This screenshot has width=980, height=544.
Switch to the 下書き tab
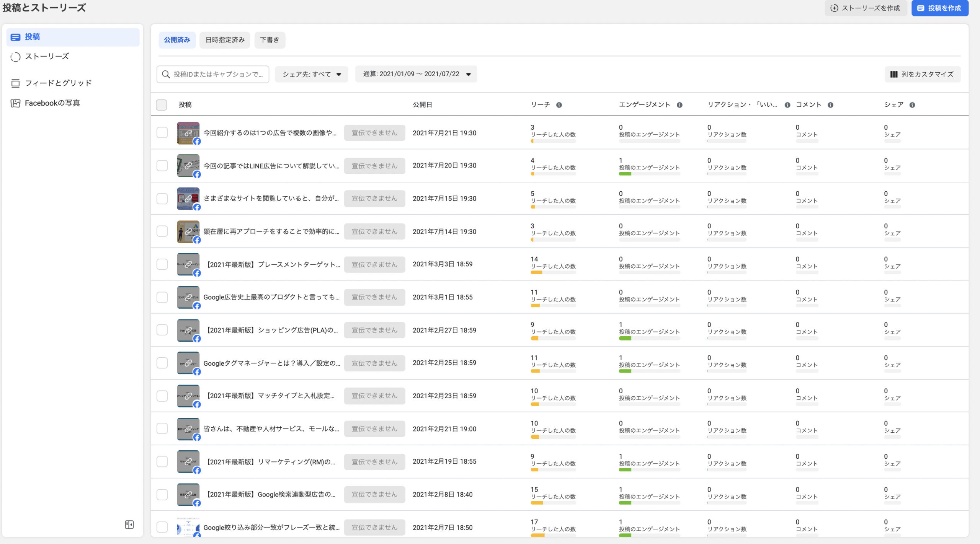269,40
